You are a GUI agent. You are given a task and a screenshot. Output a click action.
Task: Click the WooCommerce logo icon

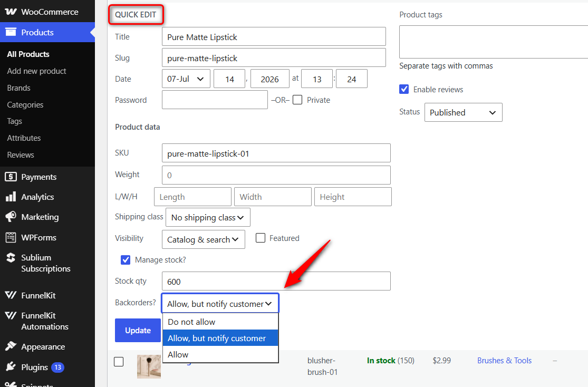tap(11, 12)
